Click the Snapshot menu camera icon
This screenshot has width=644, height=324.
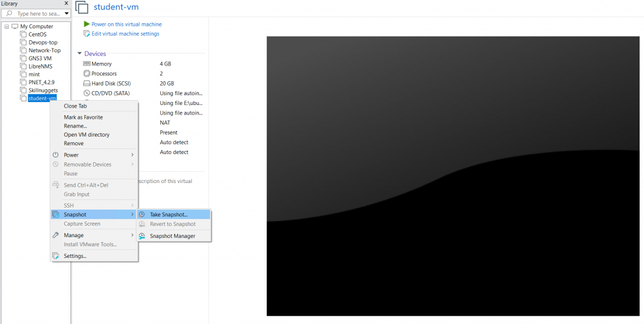click(56, 215)
